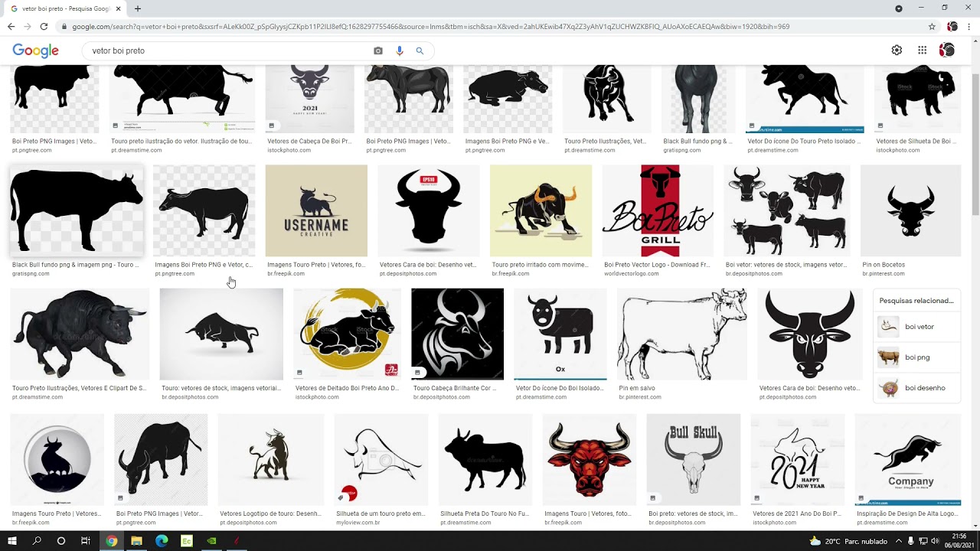Open the 2021 Happy New Year image
The width and height of the screenshot is (980, 551).
click(x=798, y=460)
